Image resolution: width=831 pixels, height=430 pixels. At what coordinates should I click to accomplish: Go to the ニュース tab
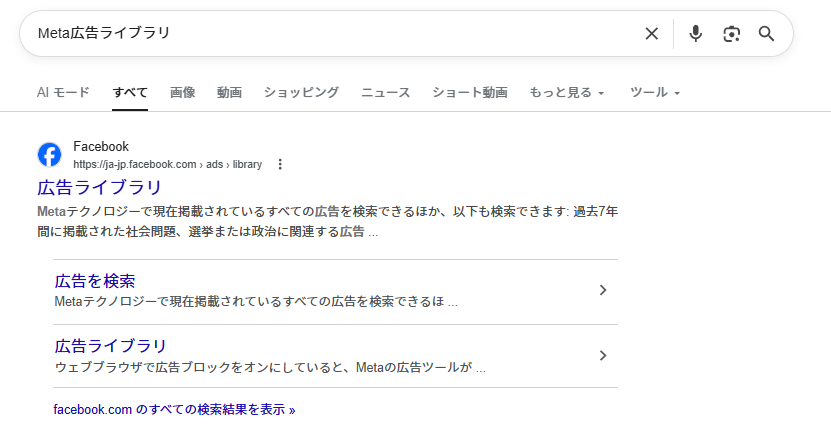pyautogui.click(x=385, y=93)
